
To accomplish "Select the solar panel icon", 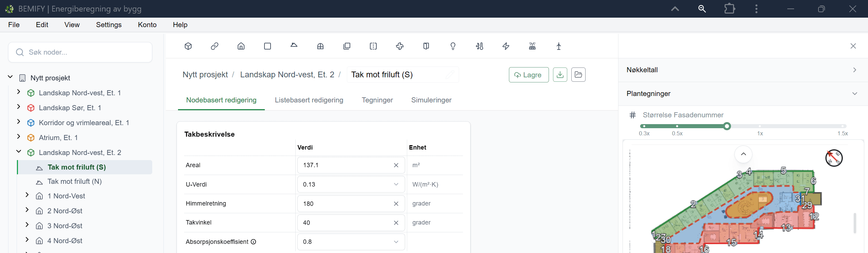I will 532,46.
